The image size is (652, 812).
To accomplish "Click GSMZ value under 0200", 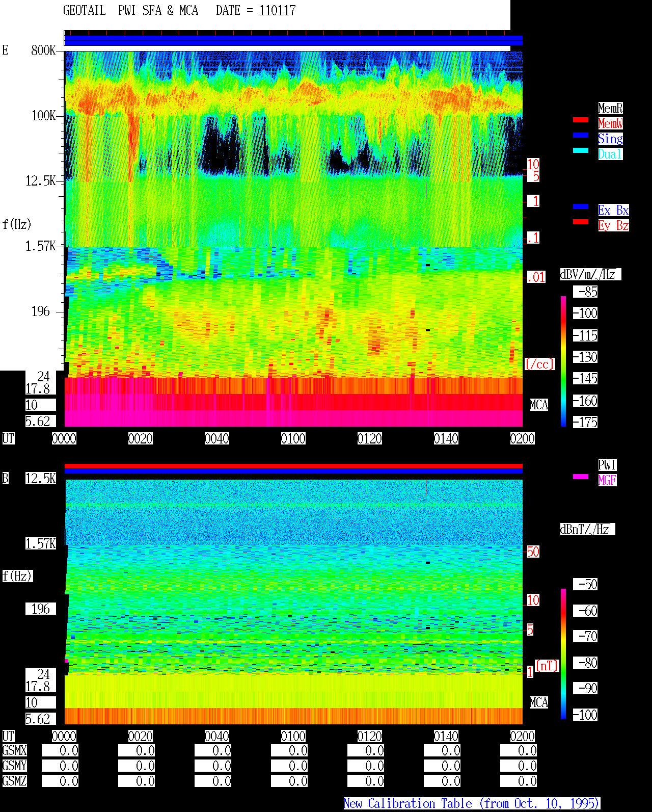I will (x=519, y=781).
